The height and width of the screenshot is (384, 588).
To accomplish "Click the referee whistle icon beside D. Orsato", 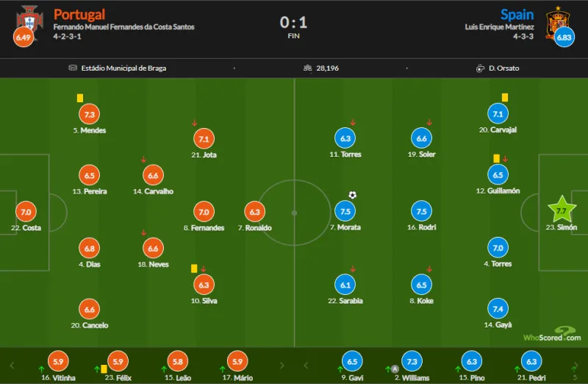I will tap(481, 68).
